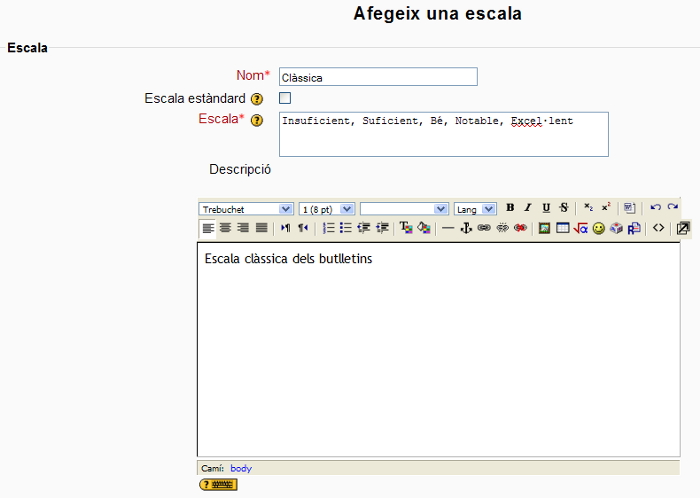This screenshot has height=498, width=700.
Task: Insert a table into the description
Action: [x=562, y=228]
